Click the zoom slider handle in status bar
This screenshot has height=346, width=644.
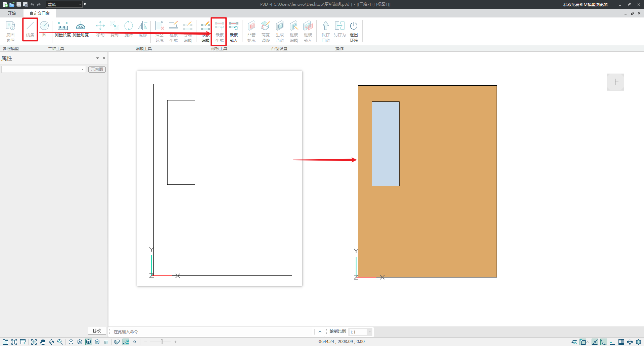click(162, 342)
